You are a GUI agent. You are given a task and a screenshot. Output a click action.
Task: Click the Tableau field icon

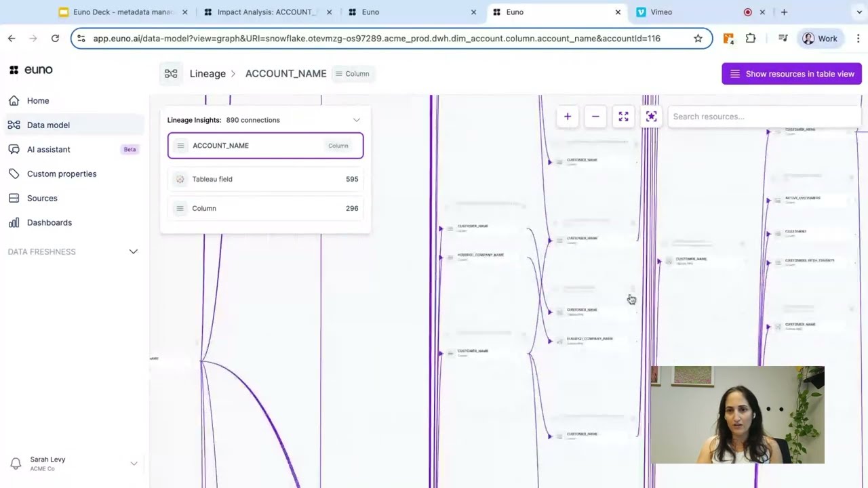coord(180,179)
